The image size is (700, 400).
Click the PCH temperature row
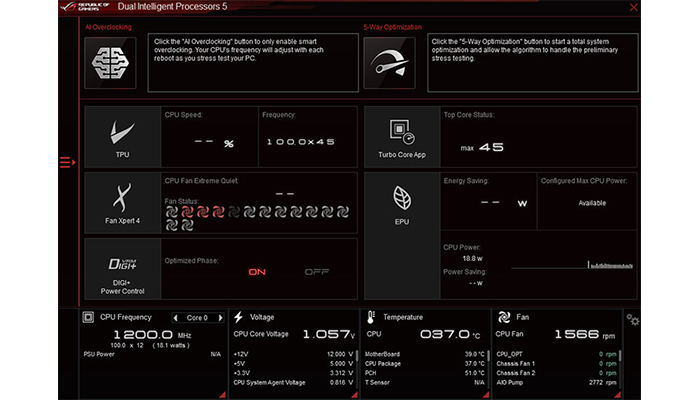pyautogui.click(x=425, y=373)
